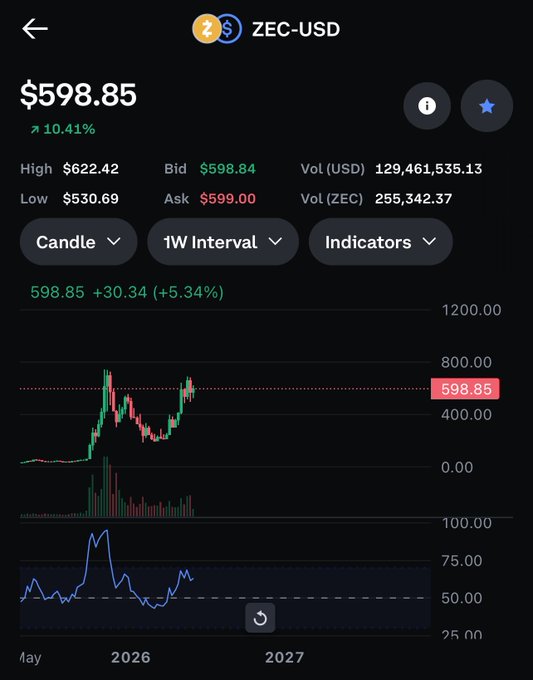Open the Candle chart type dropdown

[78, 242]
